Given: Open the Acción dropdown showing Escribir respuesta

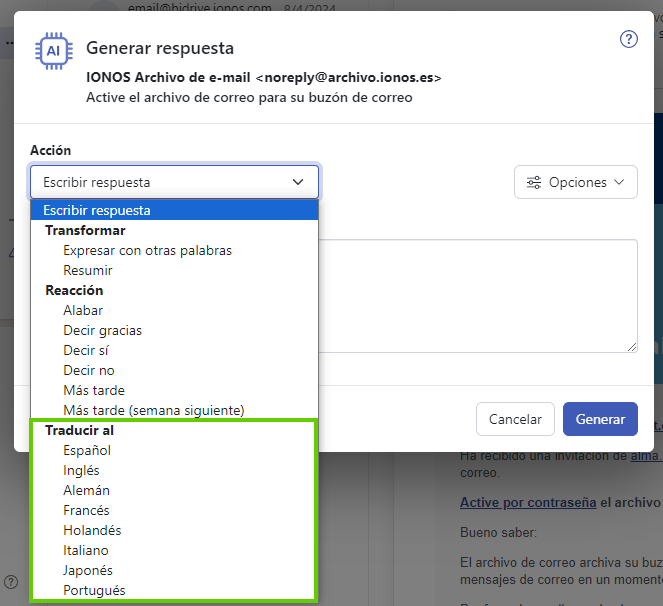Looking at the screenshot, I should coord(174,182).
